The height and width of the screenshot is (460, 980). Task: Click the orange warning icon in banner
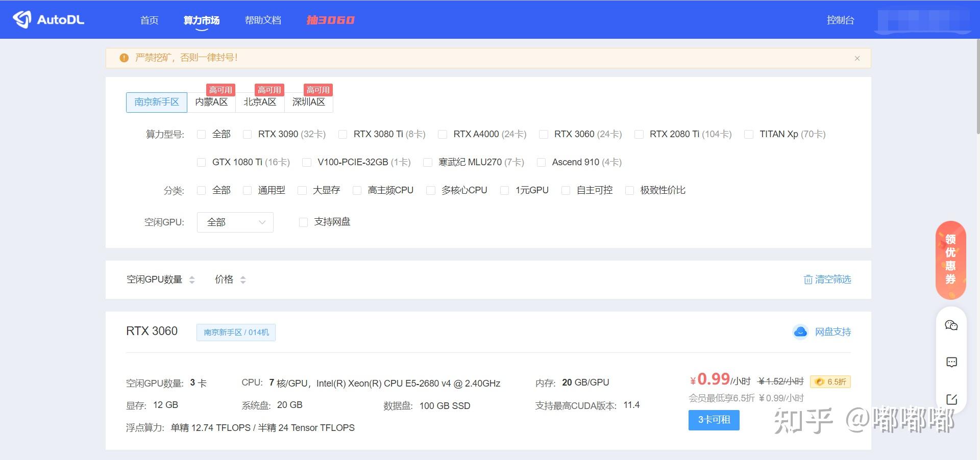pyautogui.click(x=124, y=58)
